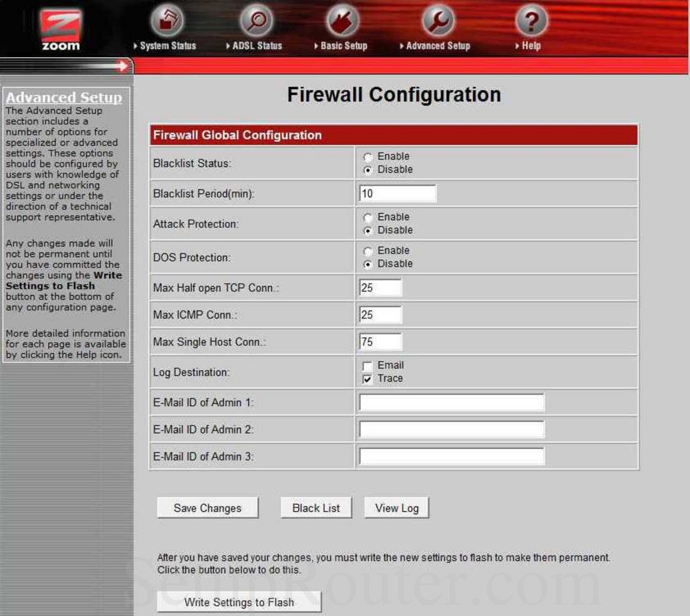Click Write Settings to Flash
Screen dimensions: 690x616
click(239, 602)
